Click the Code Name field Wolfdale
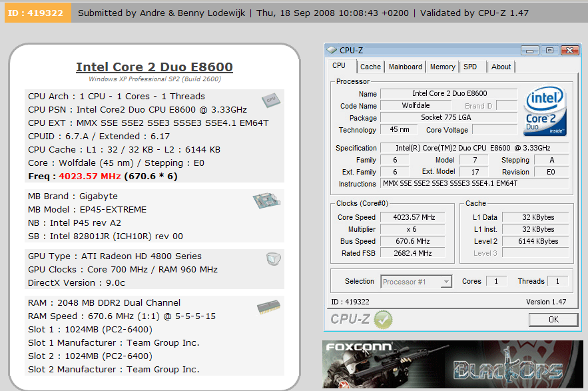 (416, 105)
